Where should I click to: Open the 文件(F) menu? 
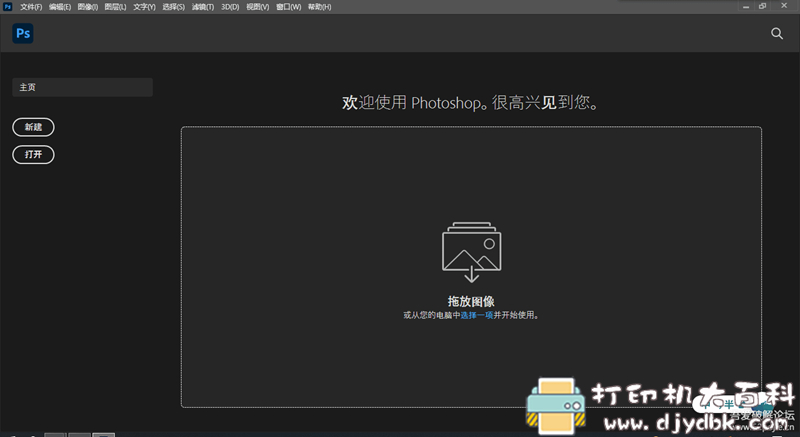(x=31, y=7)
